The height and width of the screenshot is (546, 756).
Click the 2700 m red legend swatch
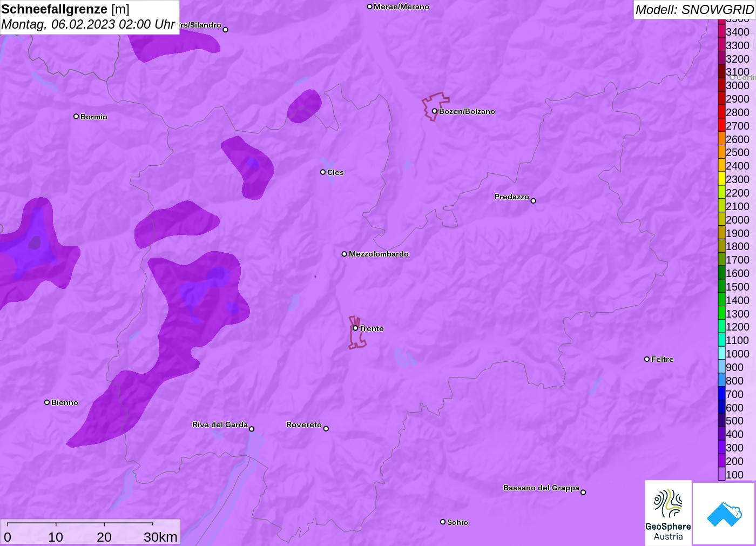coord(721,125)
